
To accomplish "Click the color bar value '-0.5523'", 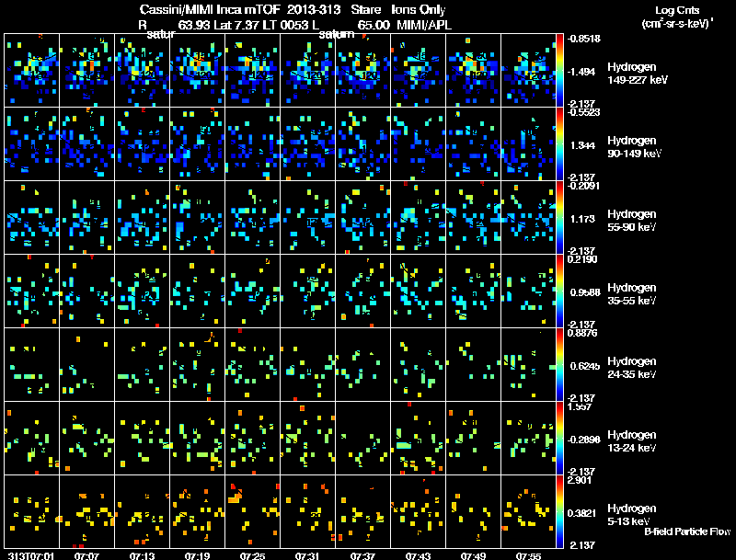I will (584, 112).
